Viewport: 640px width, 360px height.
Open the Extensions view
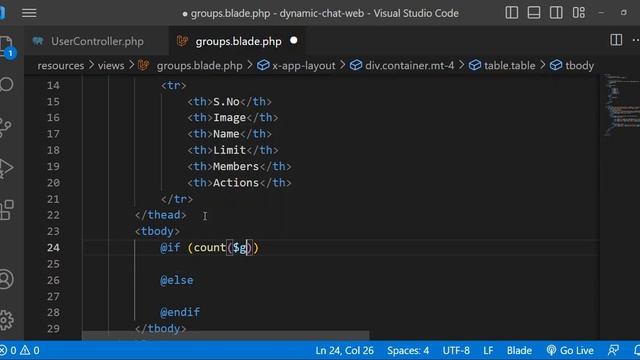coord(7,210)
